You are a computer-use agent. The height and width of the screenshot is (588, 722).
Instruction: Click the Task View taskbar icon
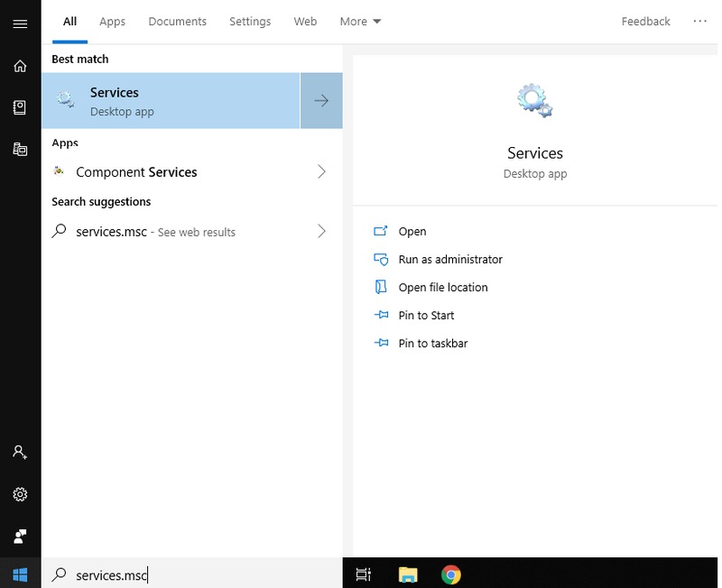click(364, 574)
